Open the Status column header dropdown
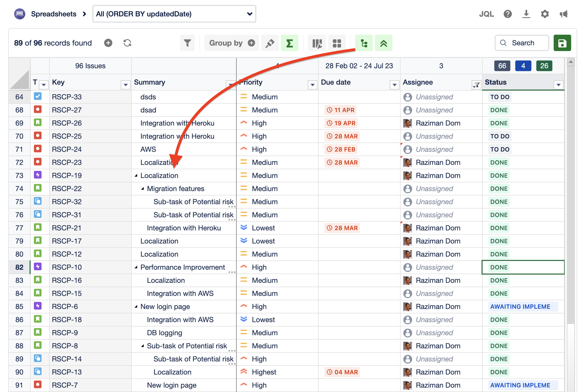This screenshot has height=392, width=587. tap(559, 85)
